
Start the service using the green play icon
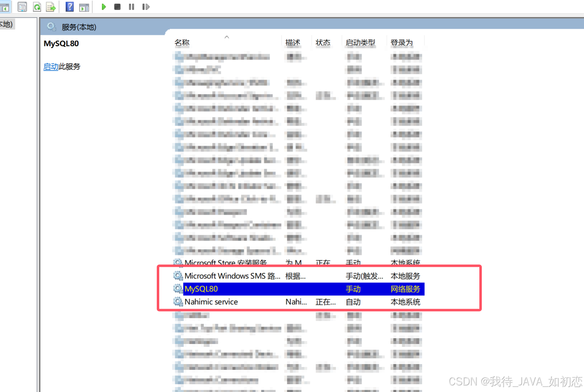(x=104, y=7)
